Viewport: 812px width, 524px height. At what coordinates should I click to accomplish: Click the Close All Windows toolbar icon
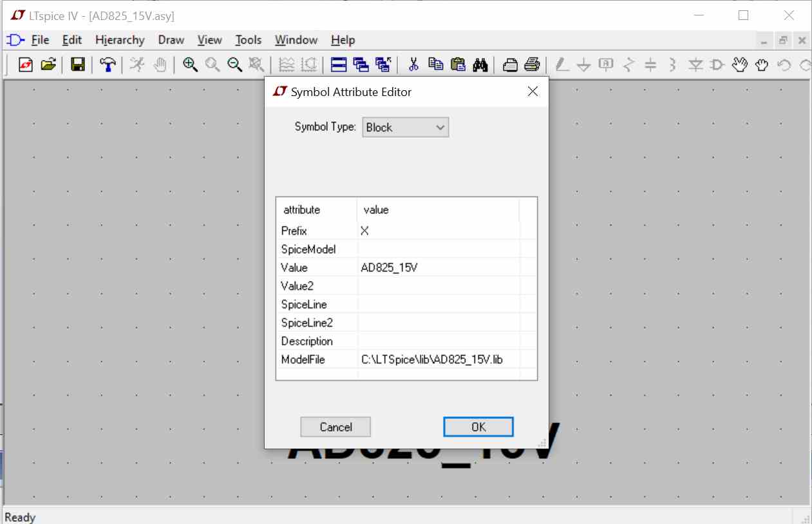(x=384, y=64)
